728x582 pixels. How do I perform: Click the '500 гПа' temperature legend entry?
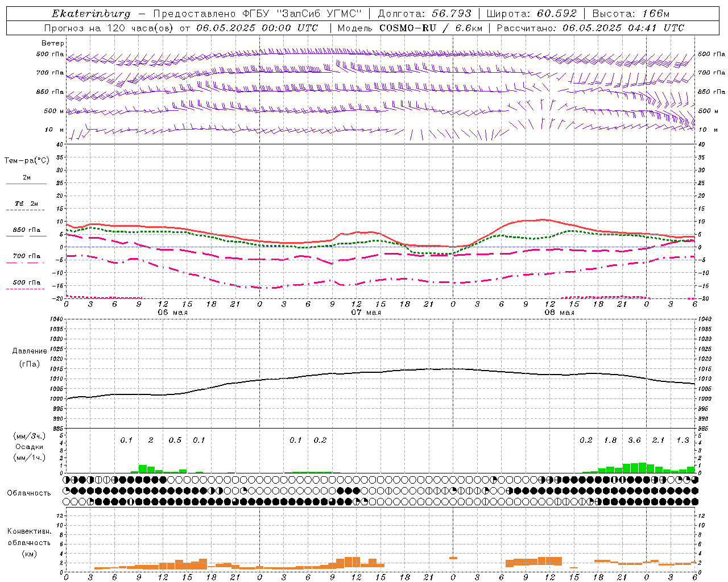coord(27,282)
